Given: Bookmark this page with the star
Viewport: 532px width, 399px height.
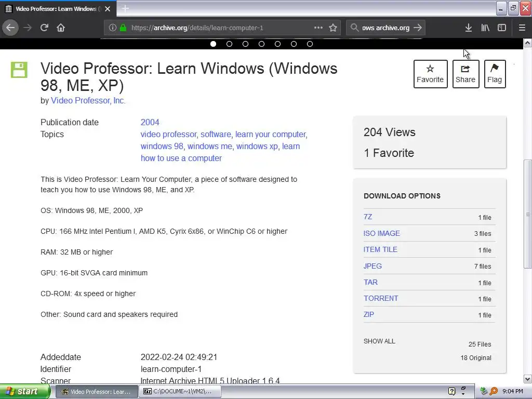Looking at the screenshot, I should [x=333, y=28].
